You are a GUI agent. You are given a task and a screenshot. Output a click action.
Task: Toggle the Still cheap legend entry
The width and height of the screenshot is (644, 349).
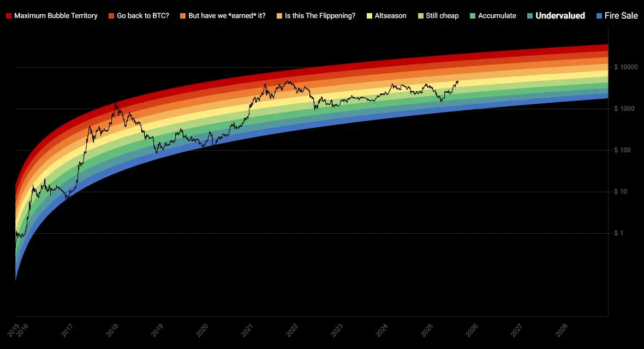click(x=438, y=16)
